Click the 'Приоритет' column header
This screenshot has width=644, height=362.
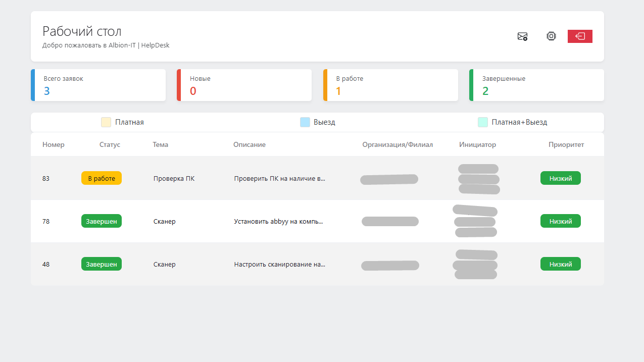(566, 145)
